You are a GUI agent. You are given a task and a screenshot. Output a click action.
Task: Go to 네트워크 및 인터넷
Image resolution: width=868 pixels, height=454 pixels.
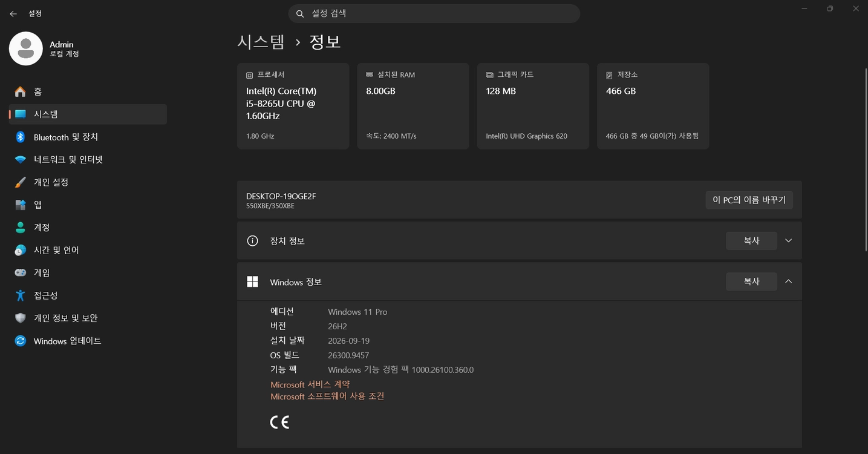click(x=88, y=160)
